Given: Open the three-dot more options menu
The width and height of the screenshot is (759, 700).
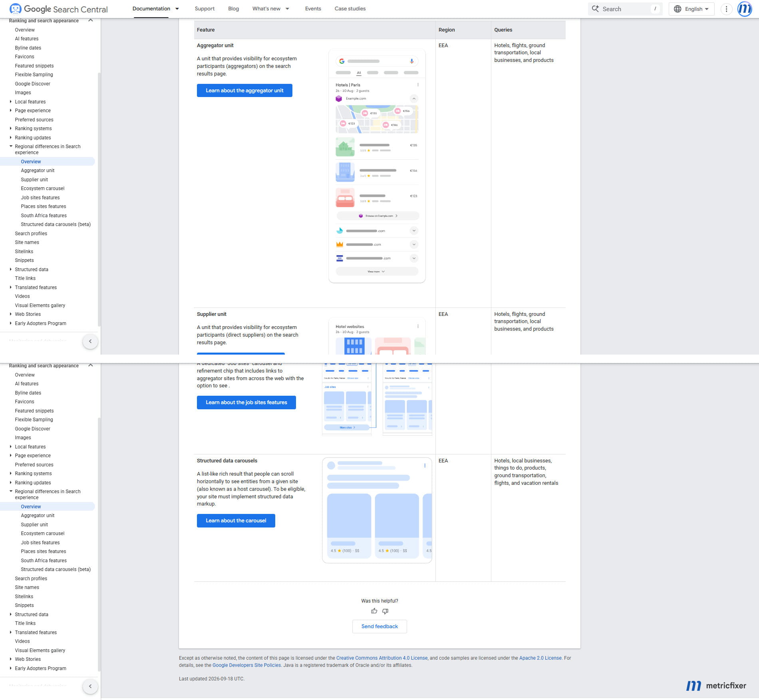Looking at the screenshot, I should (726, 9).
